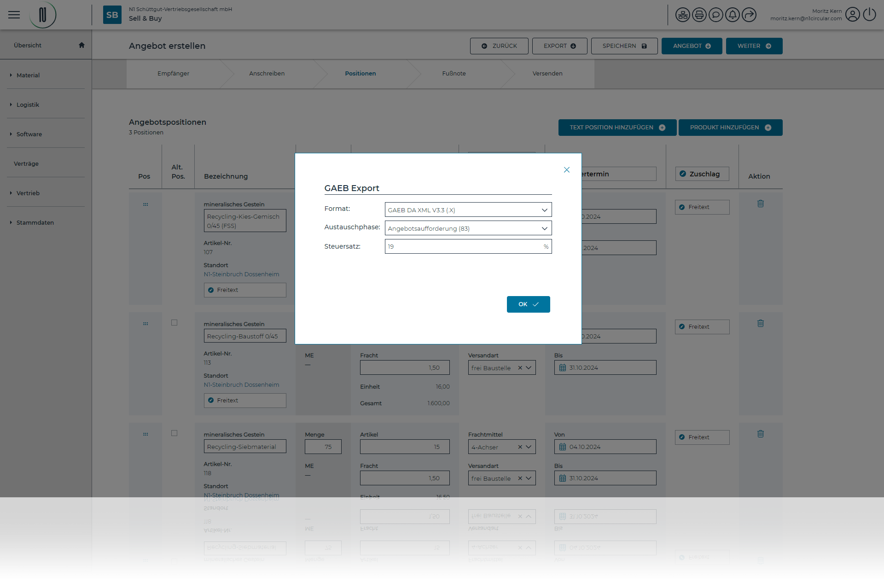The image size is (884, 588).
Task: Click the power logout icon
Action: 869,15
